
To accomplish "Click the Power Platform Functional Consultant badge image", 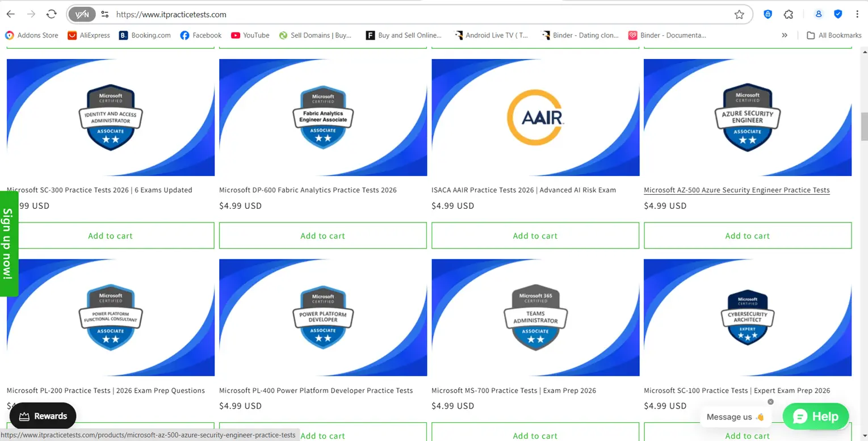I will (x=111, y=318).
